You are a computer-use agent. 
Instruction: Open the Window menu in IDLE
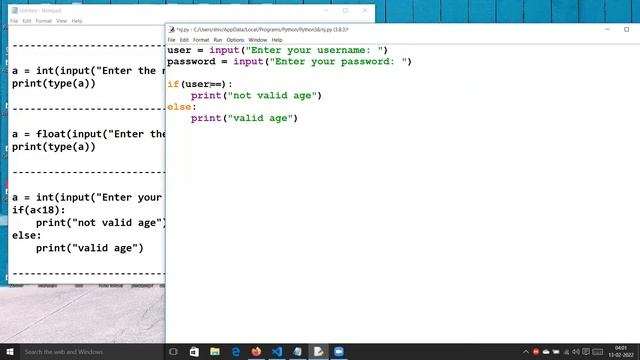click(258, 40)
